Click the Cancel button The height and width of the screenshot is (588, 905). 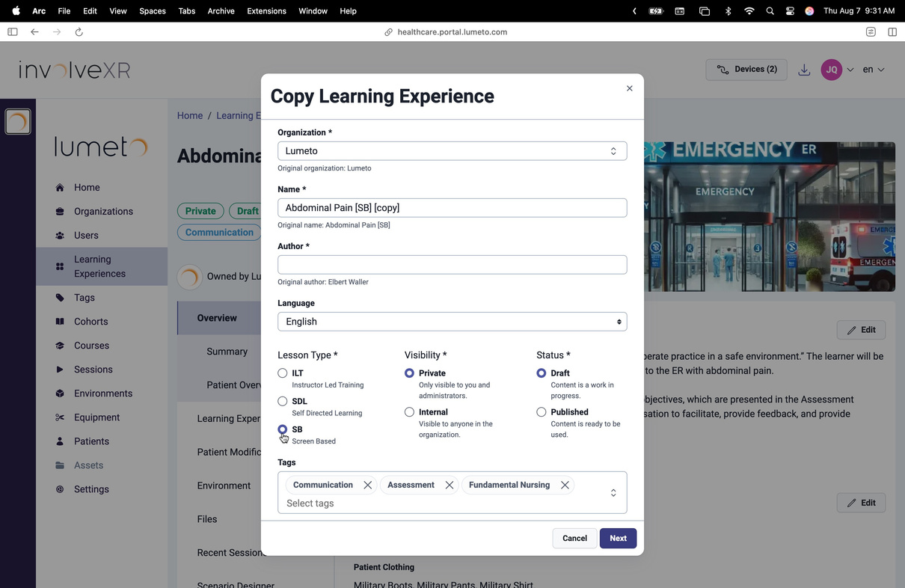[574, 539]
